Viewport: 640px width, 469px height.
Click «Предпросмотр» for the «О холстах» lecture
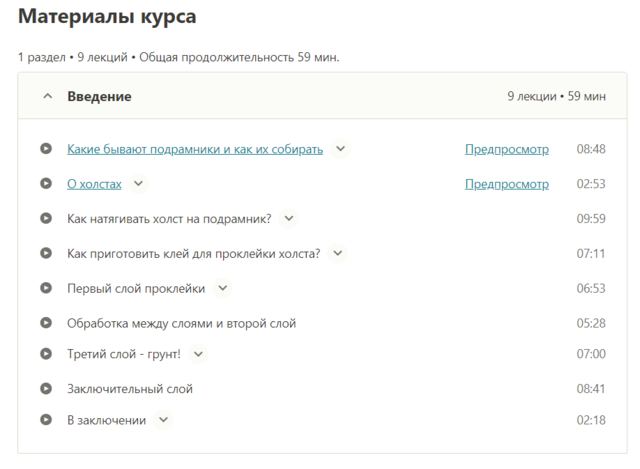click(507, 184)
